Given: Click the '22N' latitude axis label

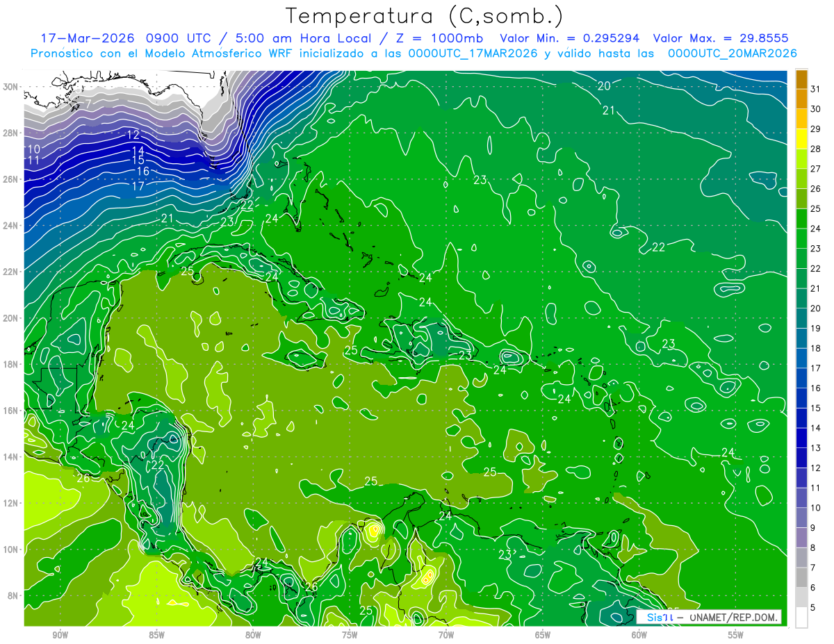Looking at the screenshot, I should (12, 272).
